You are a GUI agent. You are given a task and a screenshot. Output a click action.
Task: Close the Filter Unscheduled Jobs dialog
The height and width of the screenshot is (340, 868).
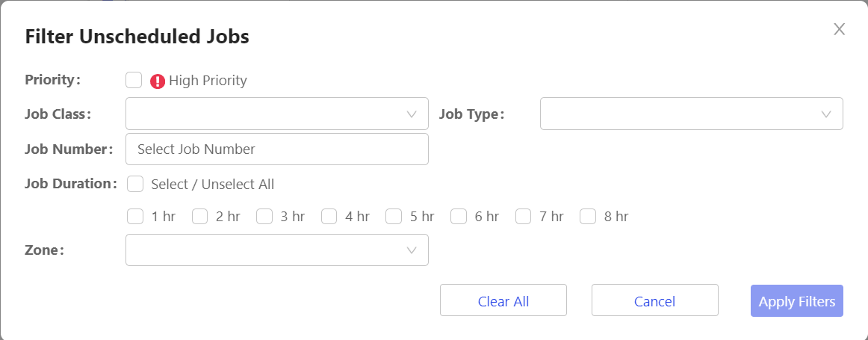tap(839, 29)
